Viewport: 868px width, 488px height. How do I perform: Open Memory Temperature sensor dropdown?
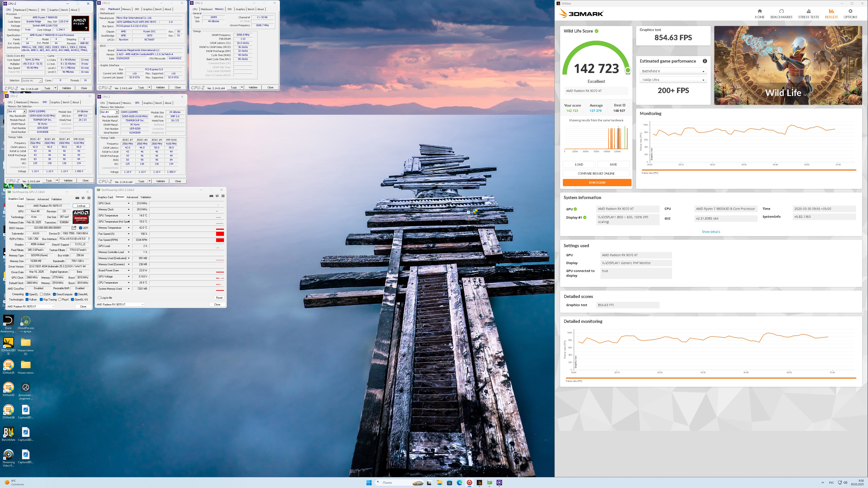point(128,228)
